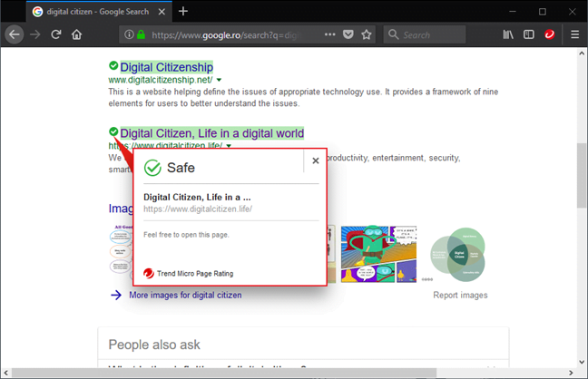Click the horizontal scrollbar right arrow
Image resolution: width=588 pixels, height=379 pixels.
click(571, 373)
